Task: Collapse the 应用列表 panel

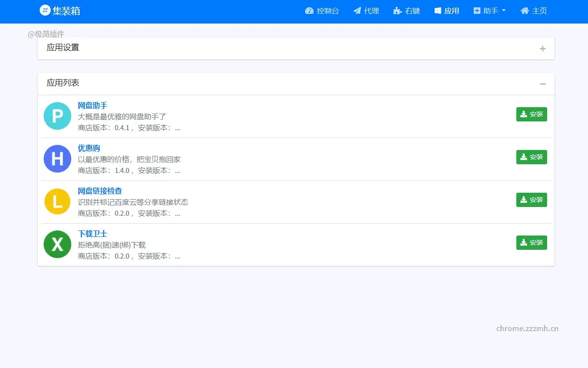Action: coord(543,84)
